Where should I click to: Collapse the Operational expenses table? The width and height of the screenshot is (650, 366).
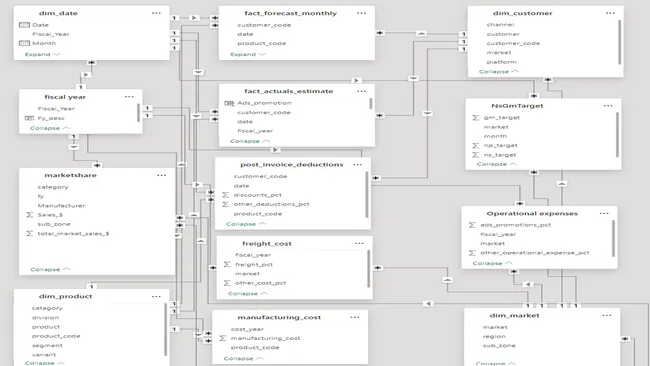coord(492,263)
